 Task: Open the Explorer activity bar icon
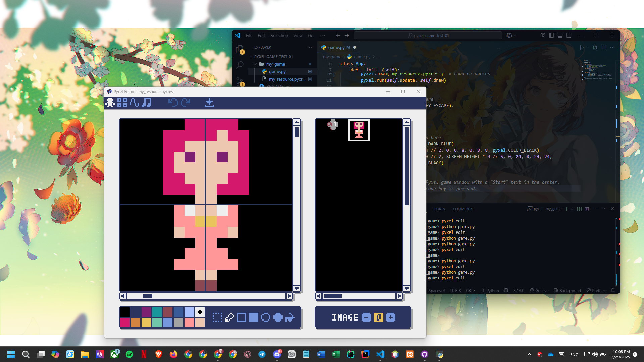pyautogui.click(x=240, y=50)
